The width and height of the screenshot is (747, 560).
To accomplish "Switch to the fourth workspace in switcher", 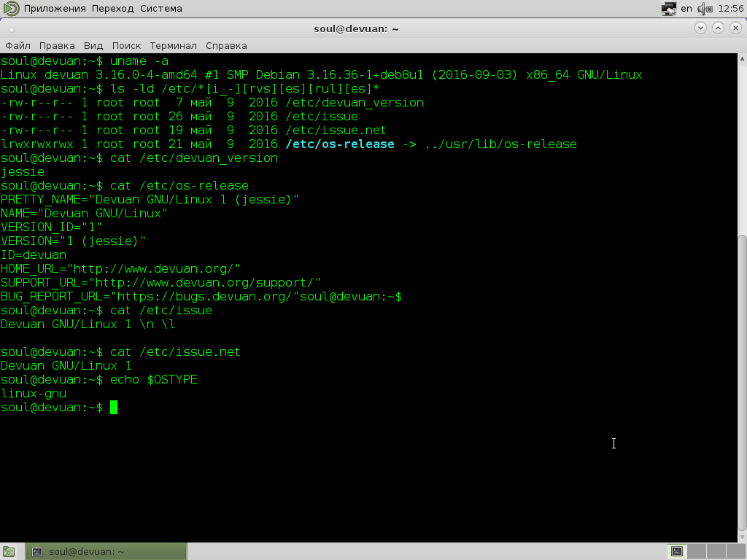I will tap(735, 551).
